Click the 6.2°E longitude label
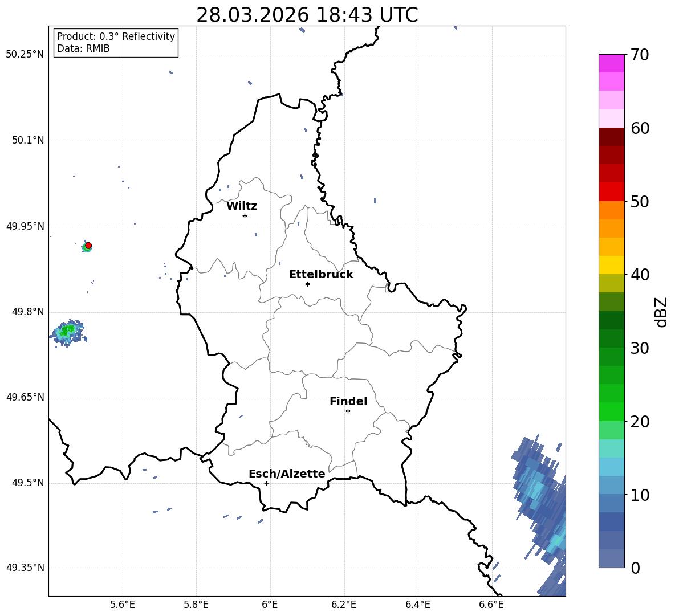Screen dimensions: 675x616 coord(344,605)
